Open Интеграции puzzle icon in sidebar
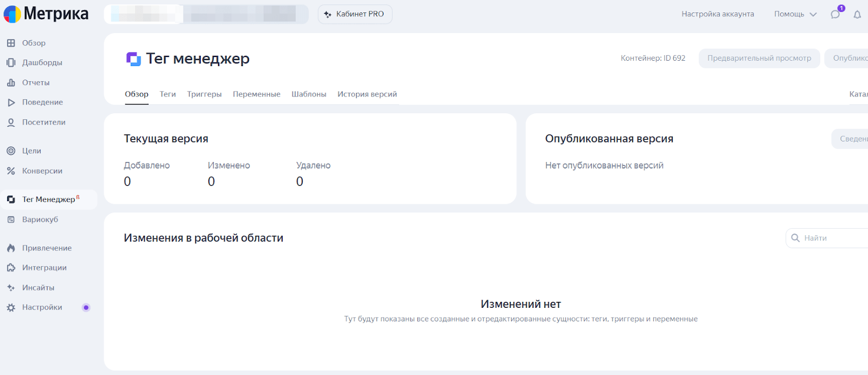Image resolution: width=868 pixels, height=375 pixels. (x=11, y=268)
